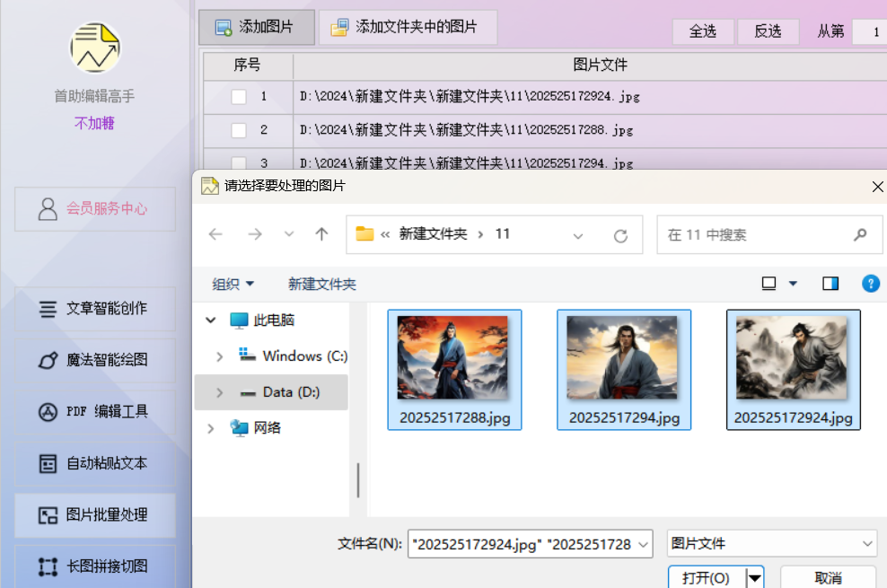Click the 序号 column header
The width and height of the screenshot is (887, 588).
[248, 65]
